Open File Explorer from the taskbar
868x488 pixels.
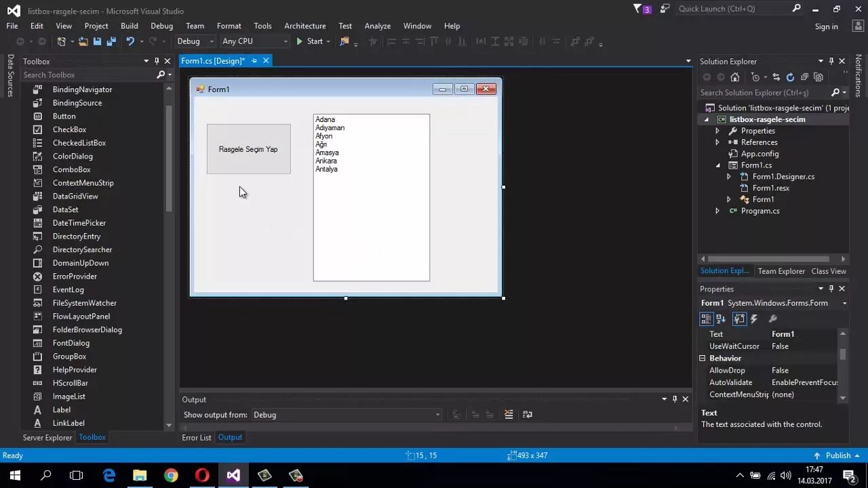point(140,475)
